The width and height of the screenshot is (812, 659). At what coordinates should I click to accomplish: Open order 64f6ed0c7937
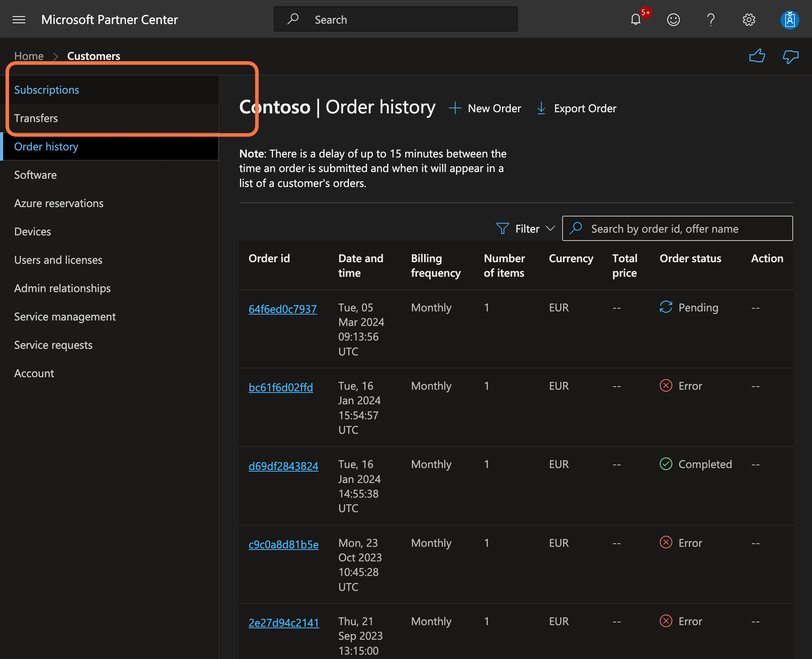pos(282,309)
